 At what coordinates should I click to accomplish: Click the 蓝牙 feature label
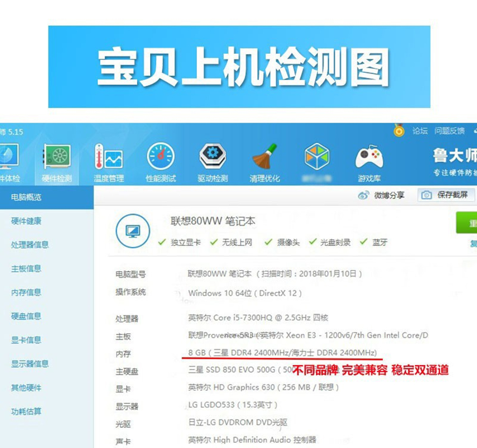(x=380, y=242)
